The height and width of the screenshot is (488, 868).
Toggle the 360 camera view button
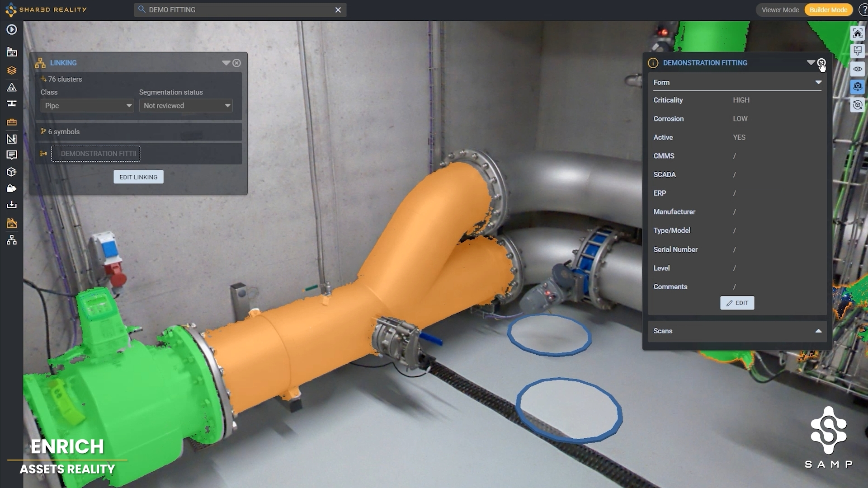(x=857, y=87)
